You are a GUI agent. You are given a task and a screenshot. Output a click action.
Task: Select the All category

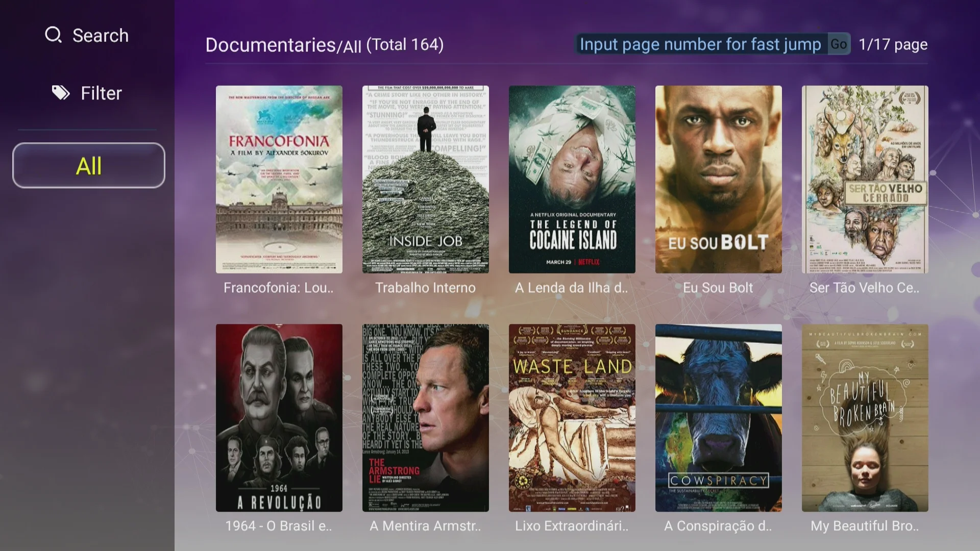click(89, 165)
